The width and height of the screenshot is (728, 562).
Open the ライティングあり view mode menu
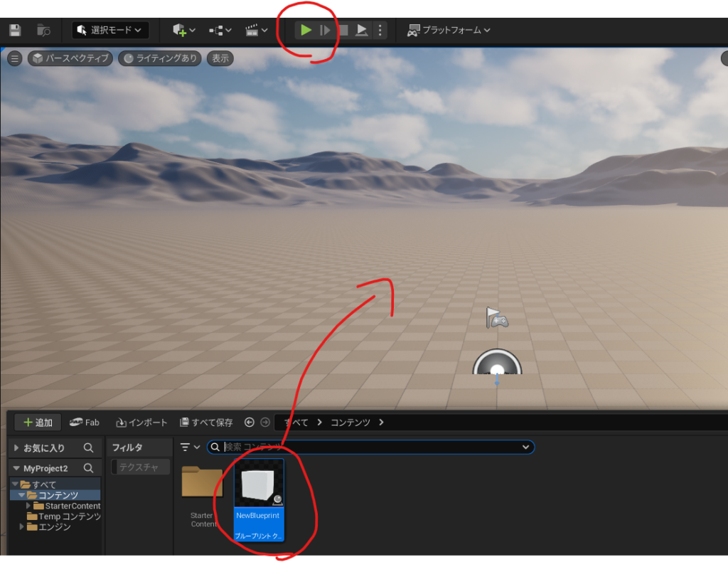(x=159, y=58)
